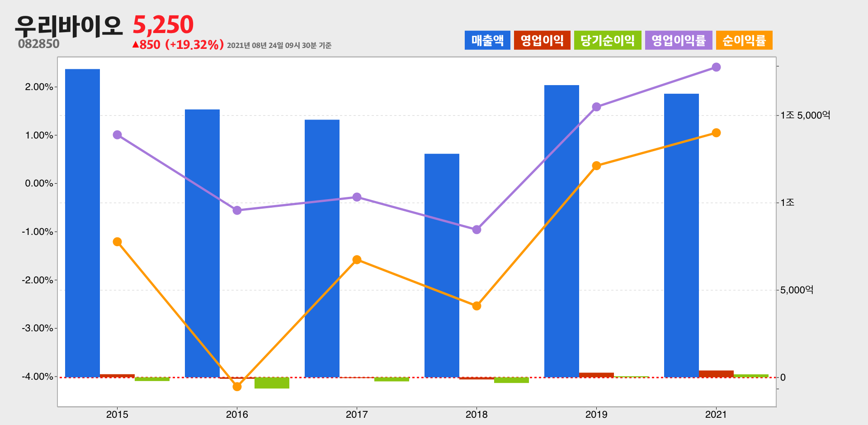The width and height of the screenshot is (868, 425).
Task: Select the 2018 blue revenue bar
Action: (442, 265)
